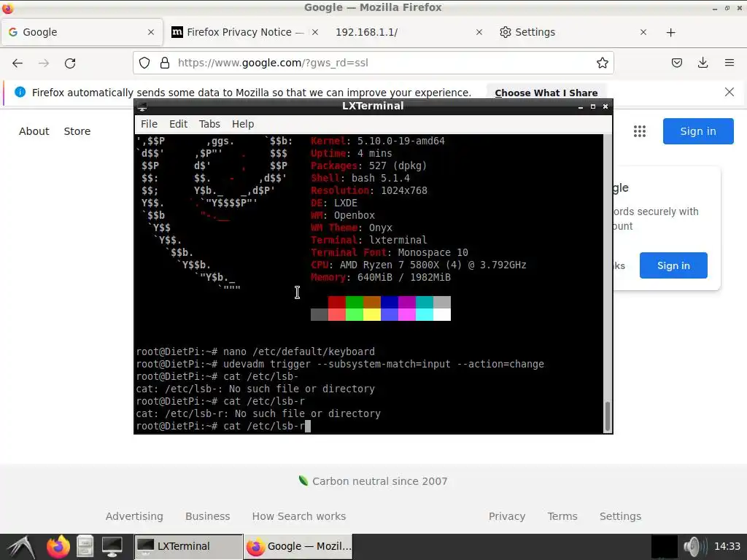Click the black CPU monitor tray applet
747x560 pixels.
click(664, 546)
